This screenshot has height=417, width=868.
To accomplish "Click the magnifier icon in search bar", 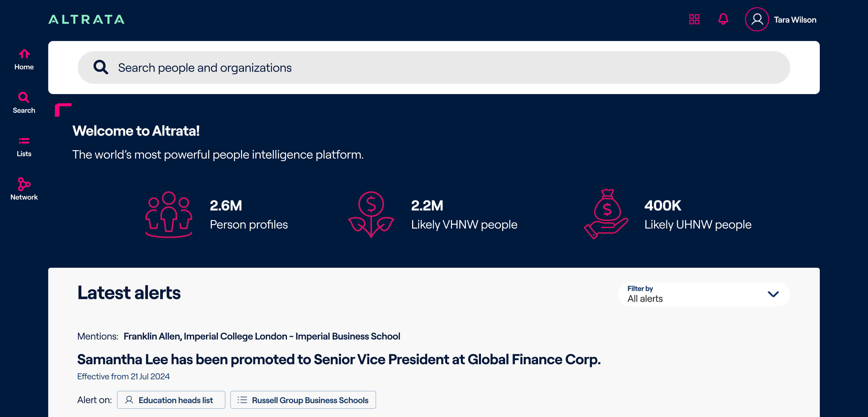I will click(101, 68).
